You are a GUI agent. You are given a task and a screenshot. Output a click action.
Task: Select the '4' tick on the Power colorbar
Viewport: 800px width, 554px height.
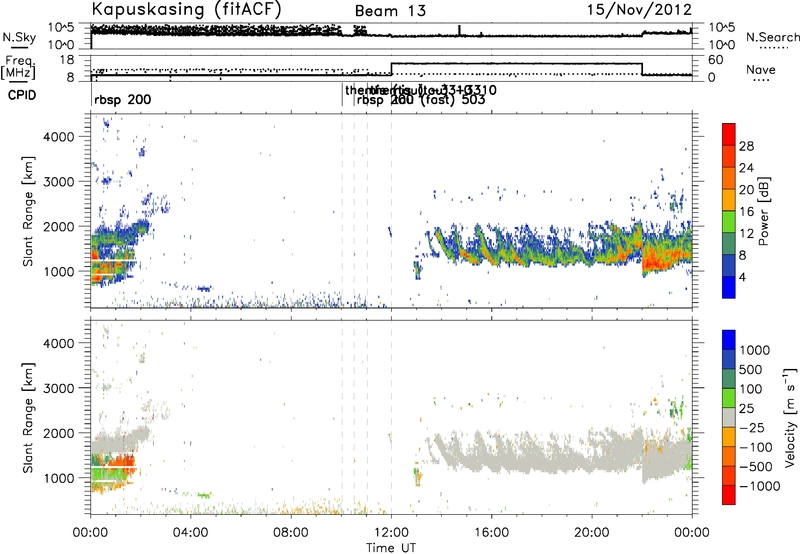pos(743,277)
